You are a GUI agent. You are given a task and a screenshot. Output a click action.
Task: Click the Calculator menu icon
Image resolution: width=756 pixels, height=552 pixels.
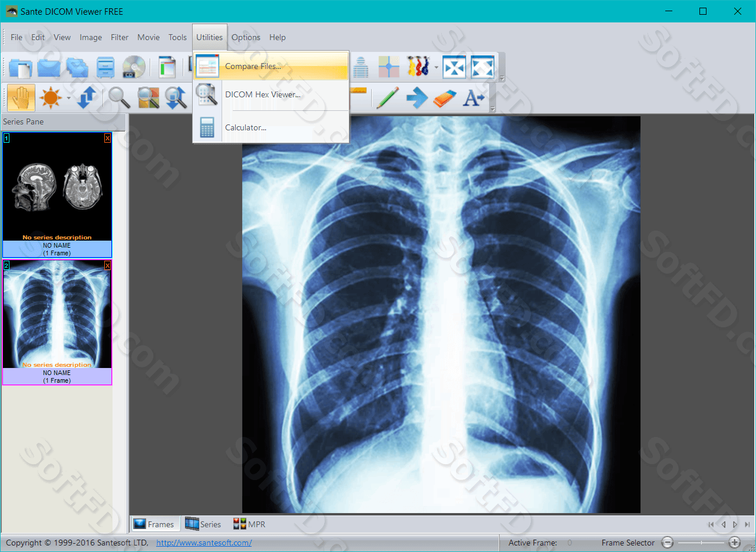207,127
